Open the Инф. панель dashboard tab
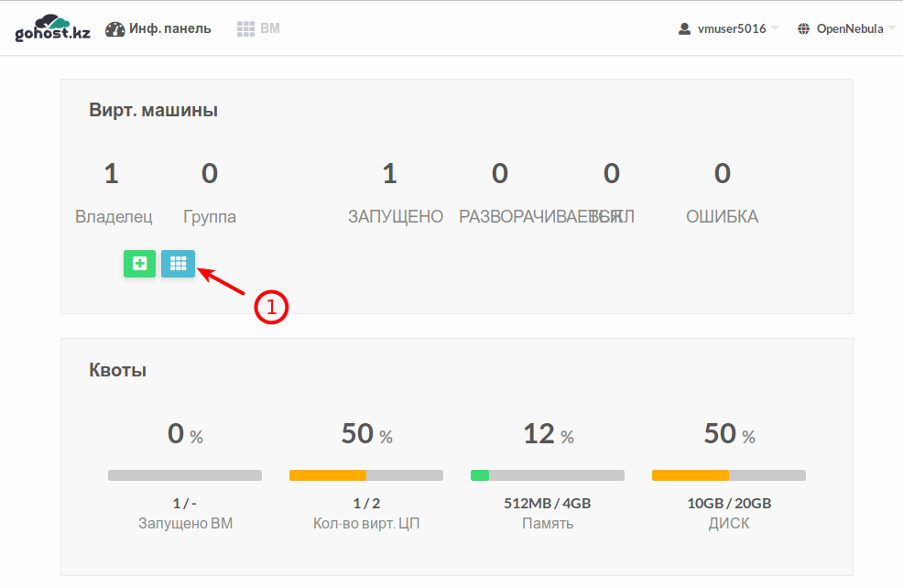Viewport: 903px width, 588px height. coord(158,28)
